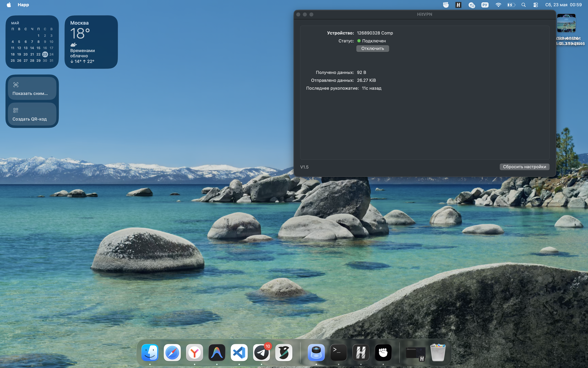Viewport: 588px width, 368px height.
Task: Open the Apple menu
Action: (9, 5)
